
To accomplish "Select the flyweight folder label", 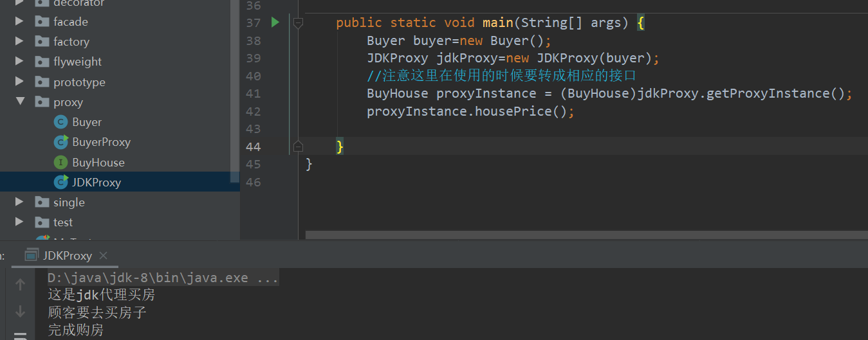I will [x=77, y=62].
